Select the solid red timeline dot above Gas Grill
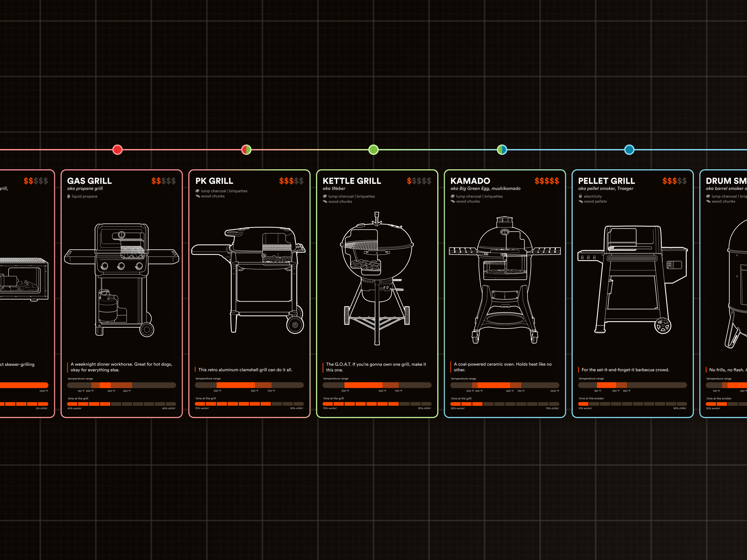The height and width of the screenshot is (560, 747). coord(117,150)
